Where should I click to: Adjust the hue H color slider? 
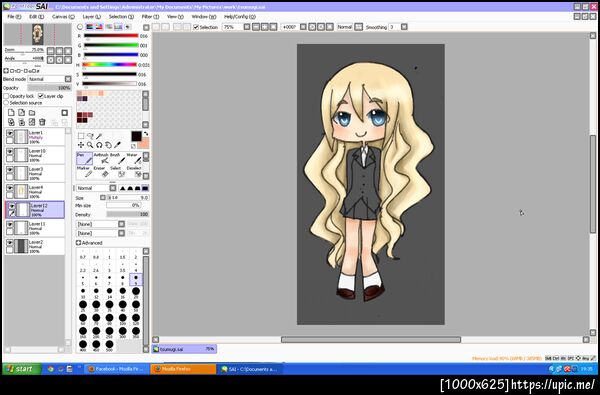(110, 65)
